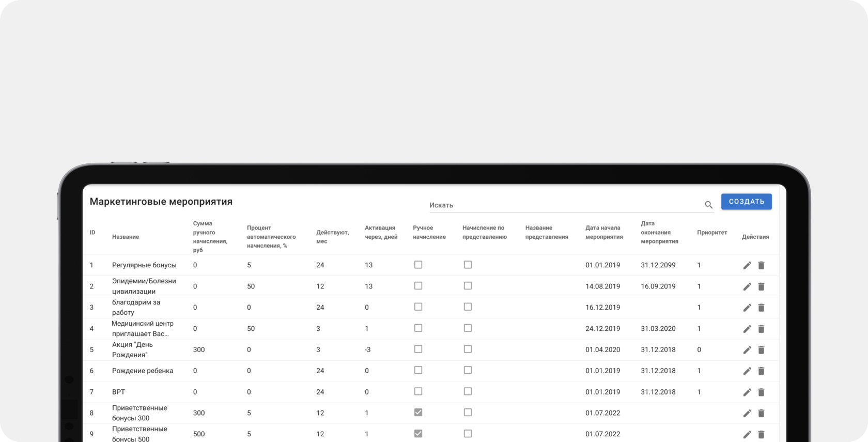
Task: Delete the Приветственные бонусы 300 row
Action: click(761, 413)
